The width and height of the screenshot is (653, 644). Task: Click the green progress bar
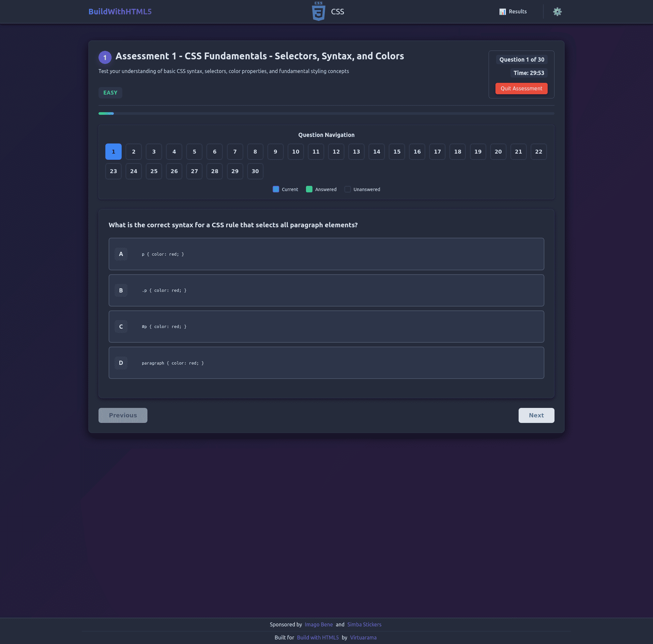coord(106,113)
